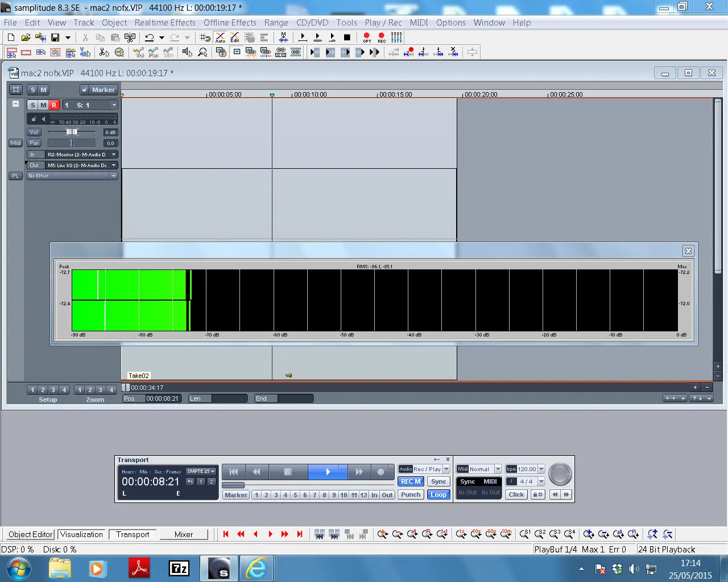Viewport: 728px width, 582px height.
Task: Open bpm 120.00 tempo dropdown
Action: [x=526, y=469]
